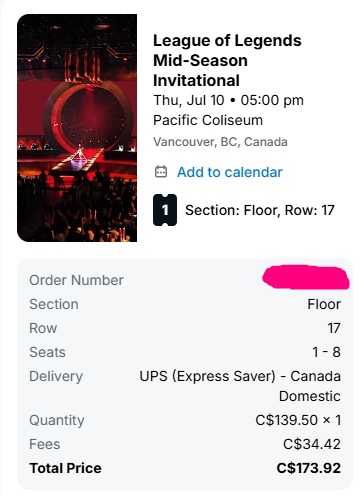Click the Thu, Jul 10 date and time
Viewport: 361px width, 496px height.
(x=228, y=100)
